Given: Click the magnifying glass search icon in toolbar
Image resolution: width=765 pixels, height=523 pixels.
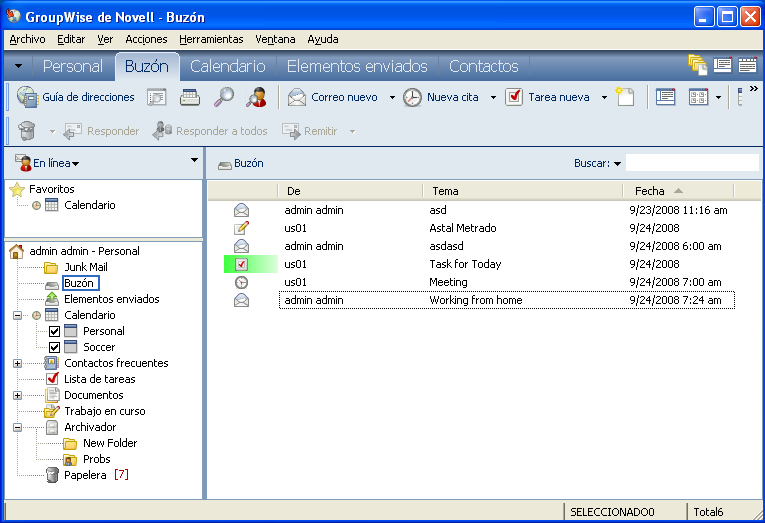Looking at the screenshot, I should 224,97.
